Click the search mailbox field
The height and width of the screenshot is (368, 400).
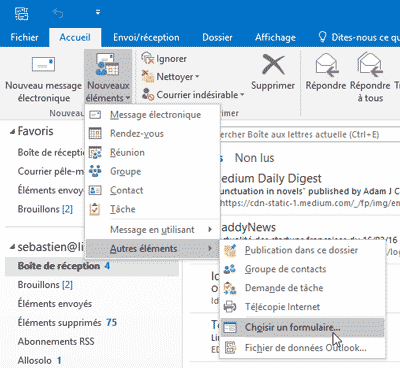(310, 135)
